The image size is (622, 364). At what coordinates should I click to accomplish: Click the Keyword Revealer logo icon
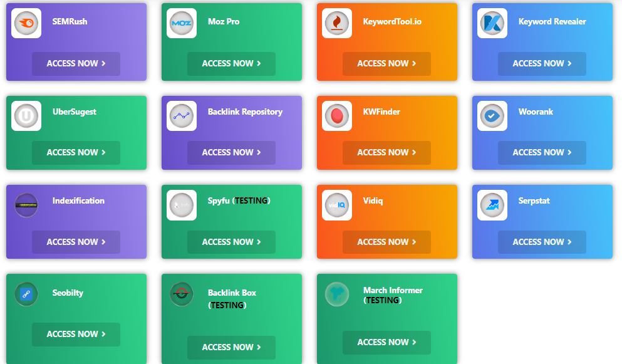(x=492, y=23)
